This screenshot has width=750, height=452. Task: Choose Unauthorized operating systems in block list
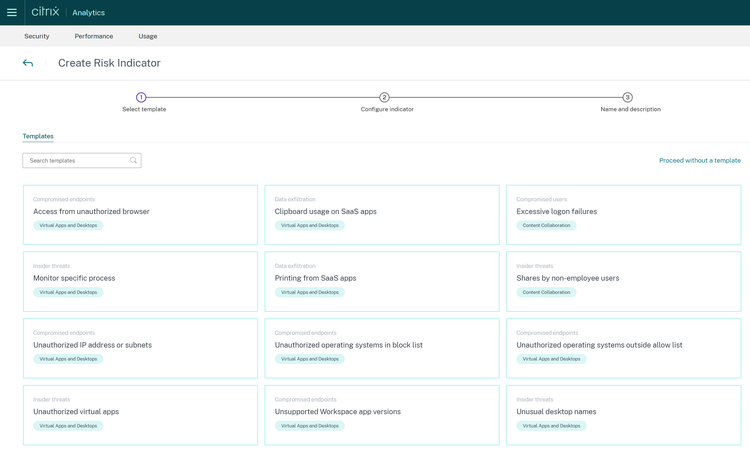[x=382, y=348]
